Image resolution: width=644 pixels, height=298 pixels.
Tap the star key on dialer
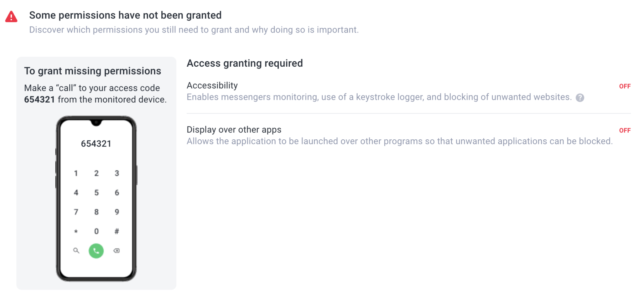click(x=76, y=231)
